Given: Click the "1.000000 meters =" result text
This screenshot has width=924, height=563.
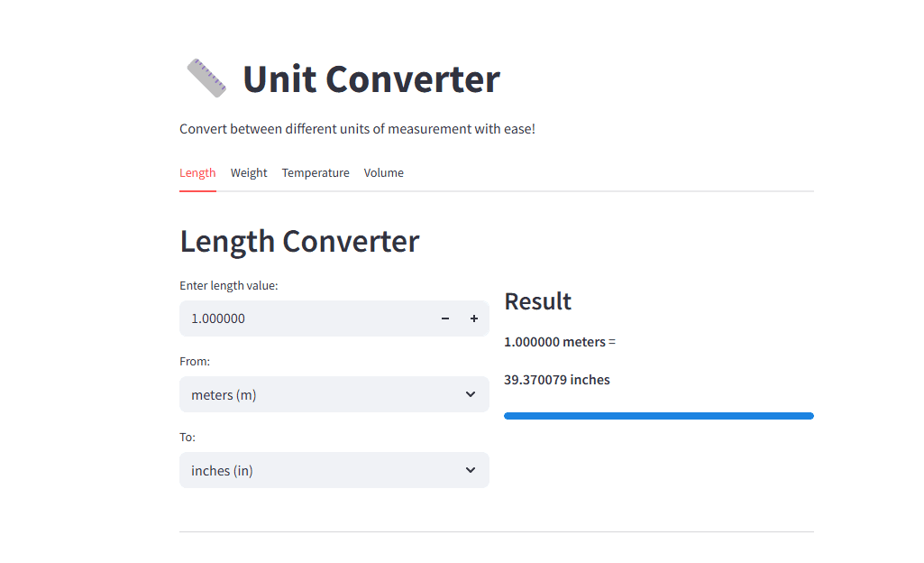Looking at the screenshot, I should tap(557, 342).
